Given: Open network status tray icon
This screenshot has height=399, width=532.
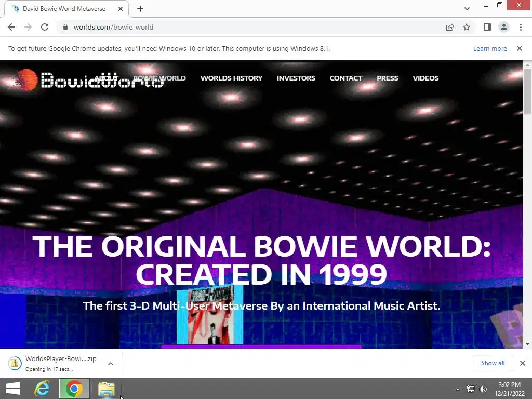Looking at the screenshot, I should point(471,389).
